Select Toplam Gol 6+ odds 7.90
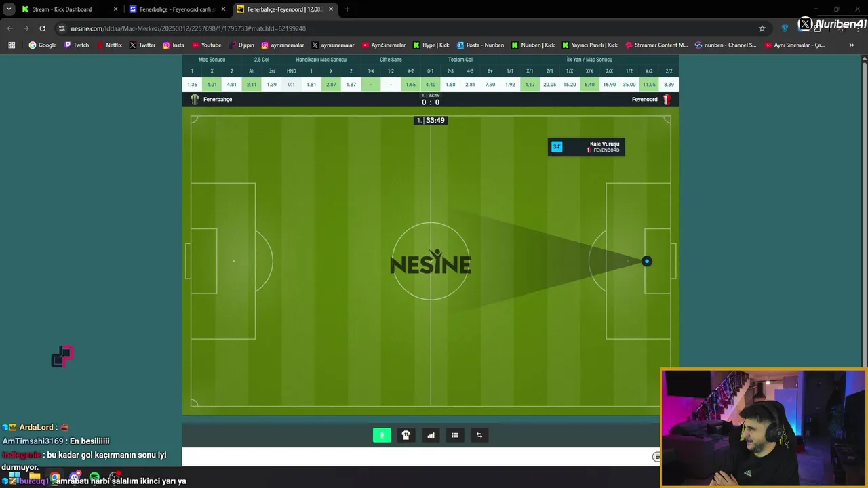The height and width of the screenshot is (488, 868). click(490, 85)
